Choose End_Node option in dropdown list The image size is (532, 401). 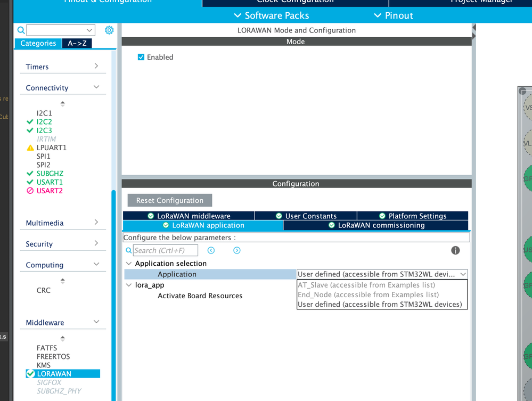[x=382, y=294]
